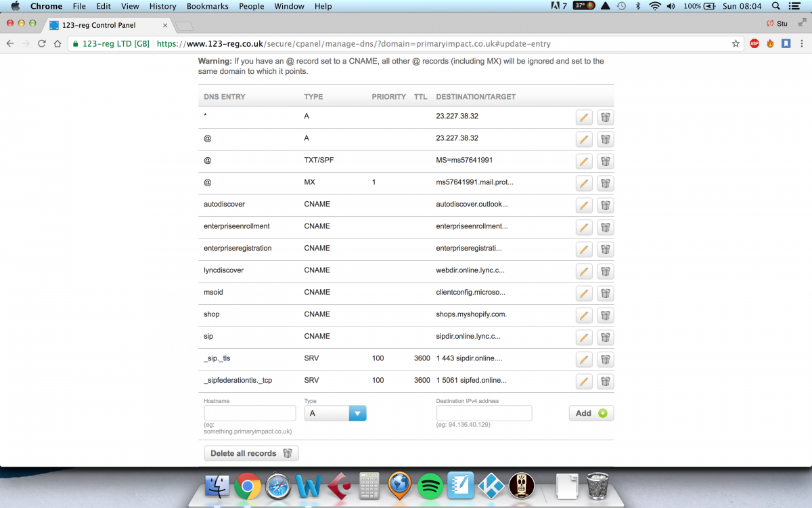812x508 pixels.
Task: Open the Window menu
Action: [x=289, y=6]
